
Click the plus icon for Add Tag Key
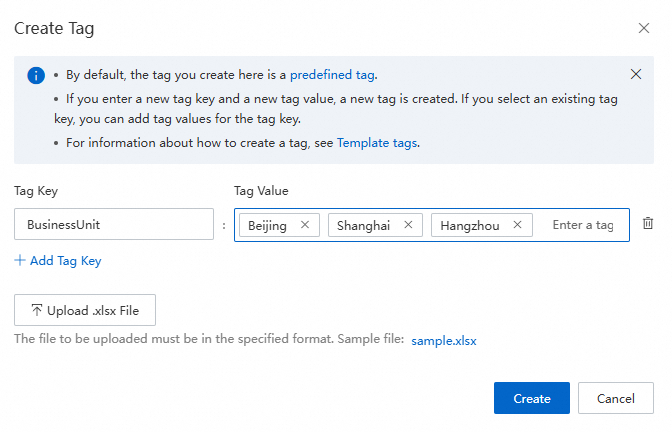pyautogui.click(x=20, y=261)
